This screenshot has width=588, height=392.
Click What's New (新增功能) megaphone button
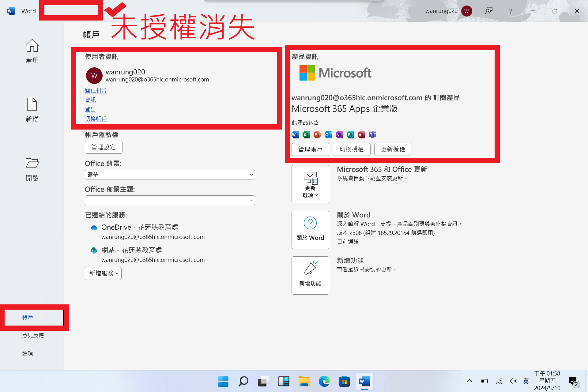[310, 275]
